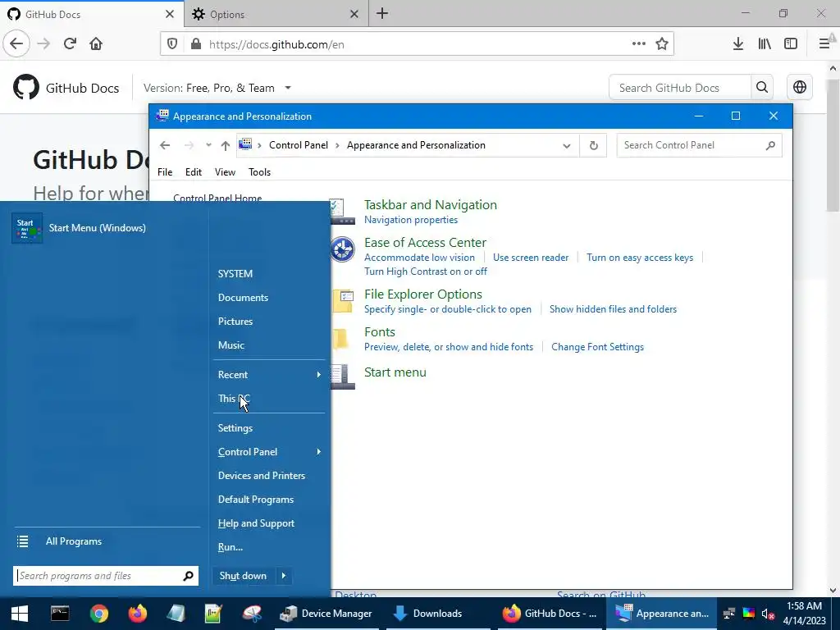
Task: Go to the Firefox home page icon
Action: tap(96, 44)
